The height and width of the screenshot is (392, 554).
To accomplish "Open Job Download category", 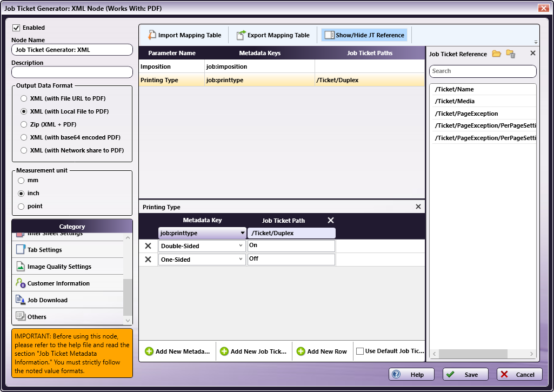I will click(x=68, y=300).
